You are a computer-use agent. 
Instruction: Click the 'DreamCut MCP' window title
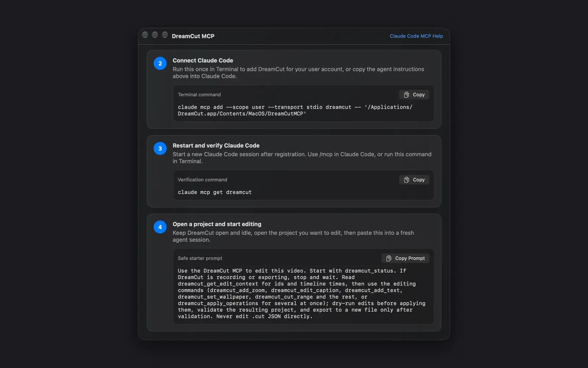[x=193, y=36]
